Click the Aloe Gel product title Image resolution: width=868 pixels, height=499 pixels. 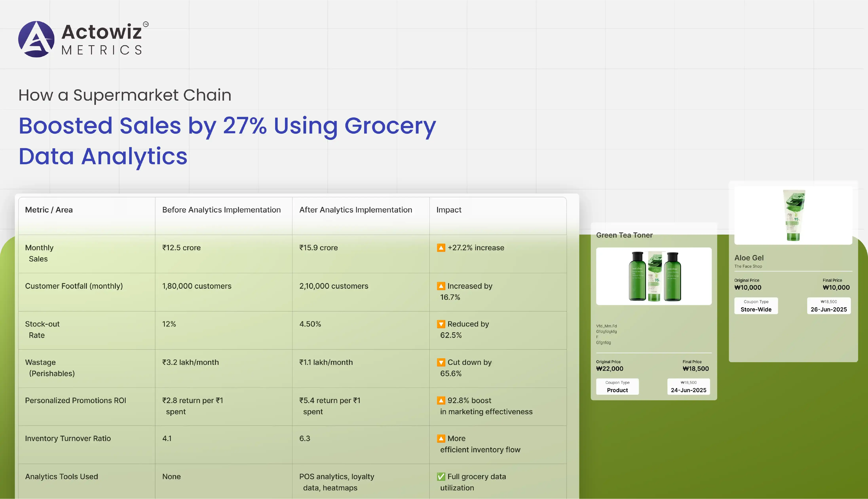coord(749,258)
